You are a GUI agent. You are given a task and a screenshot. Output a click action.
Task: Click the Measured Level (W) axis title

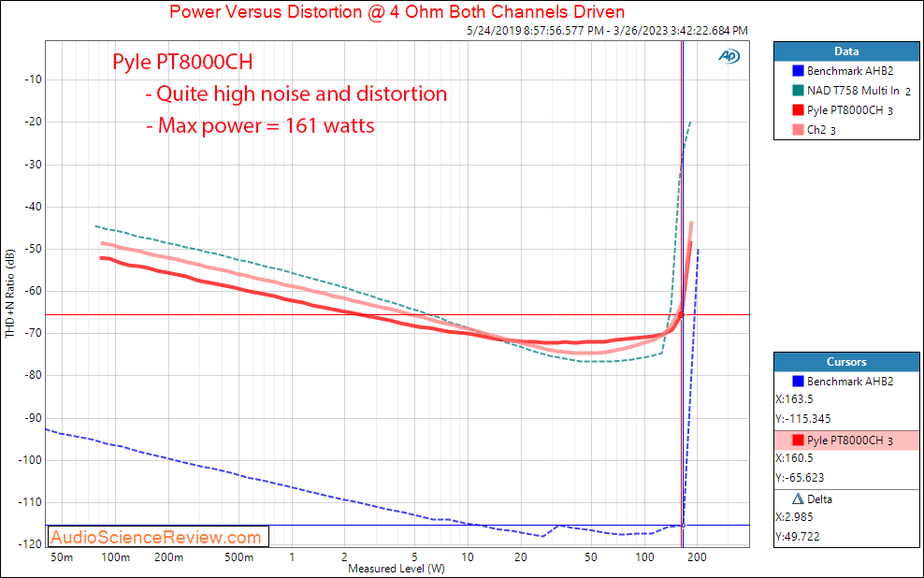pos(397,569)
